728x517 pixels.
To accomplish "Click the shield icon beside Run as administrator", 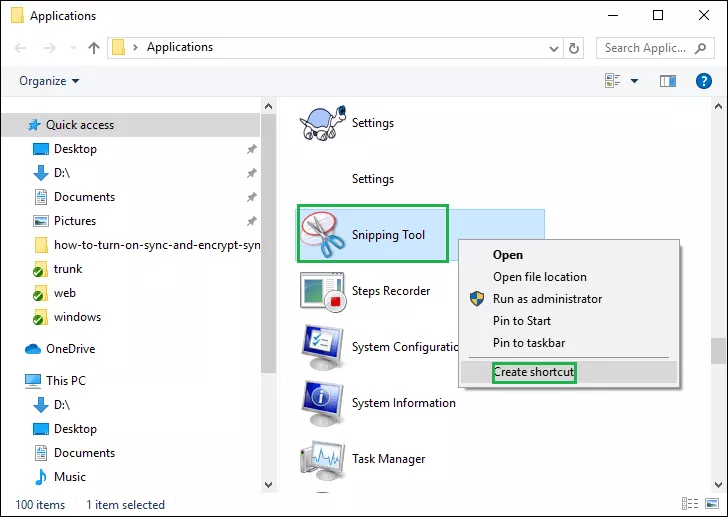I will (477, 298).
